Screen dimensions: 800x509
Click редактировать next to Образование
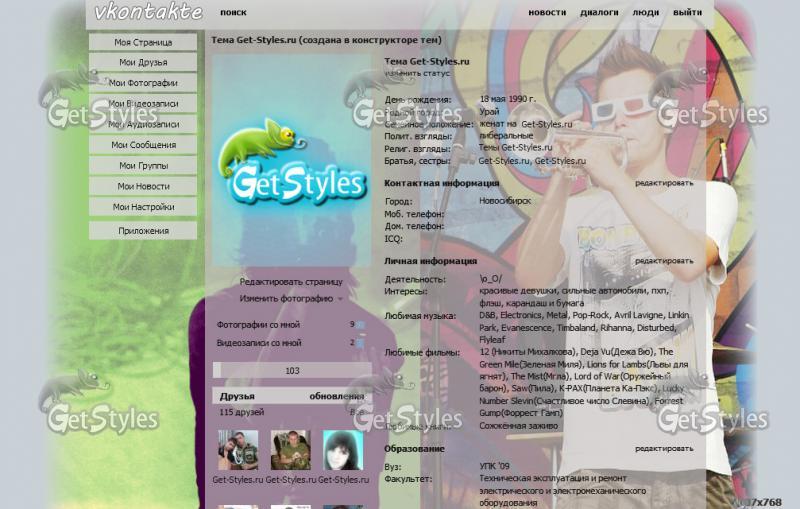tap(663, 449)
